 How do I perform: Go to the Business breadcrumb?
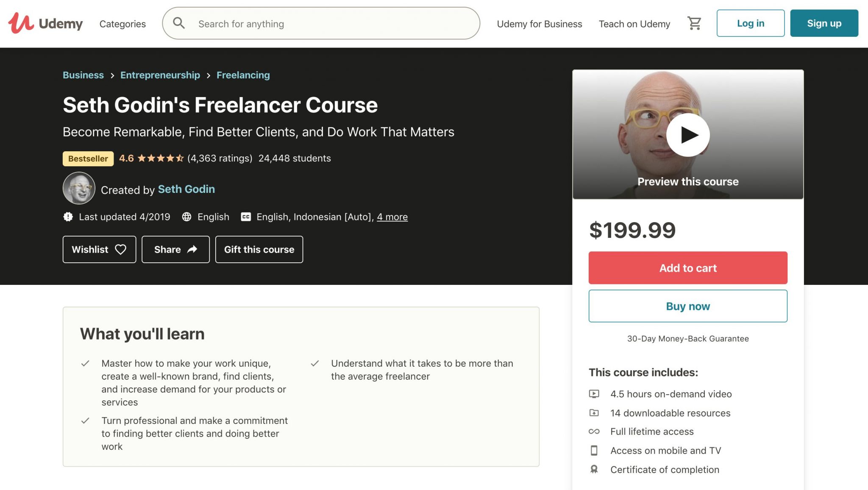pyautogui.click(x=83, y=75)
